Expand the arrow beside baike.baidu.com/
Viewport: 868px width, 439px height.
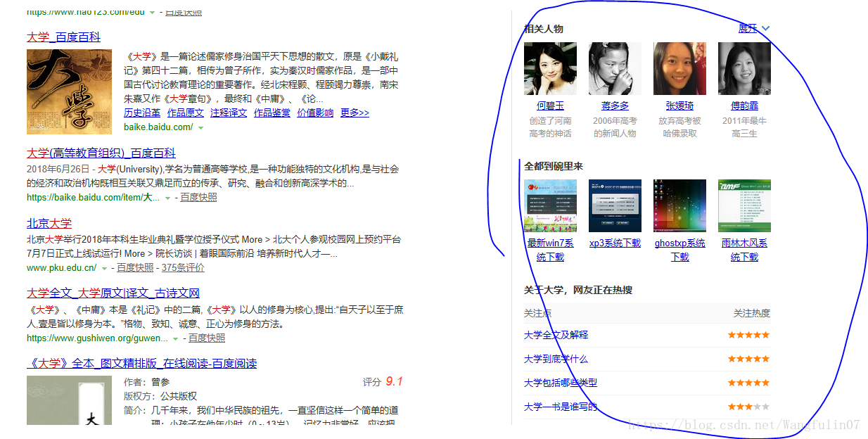point(200,127)
